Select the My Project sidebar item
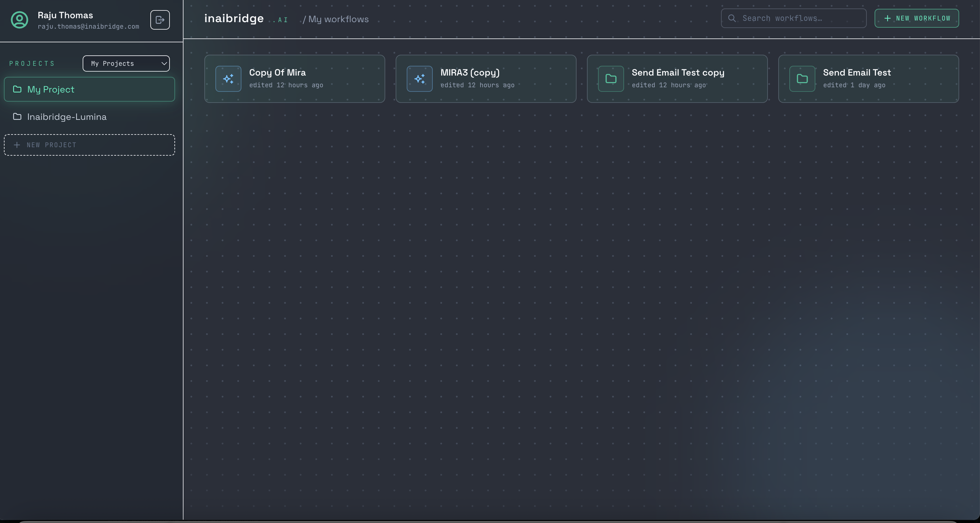 click(89, 90)
